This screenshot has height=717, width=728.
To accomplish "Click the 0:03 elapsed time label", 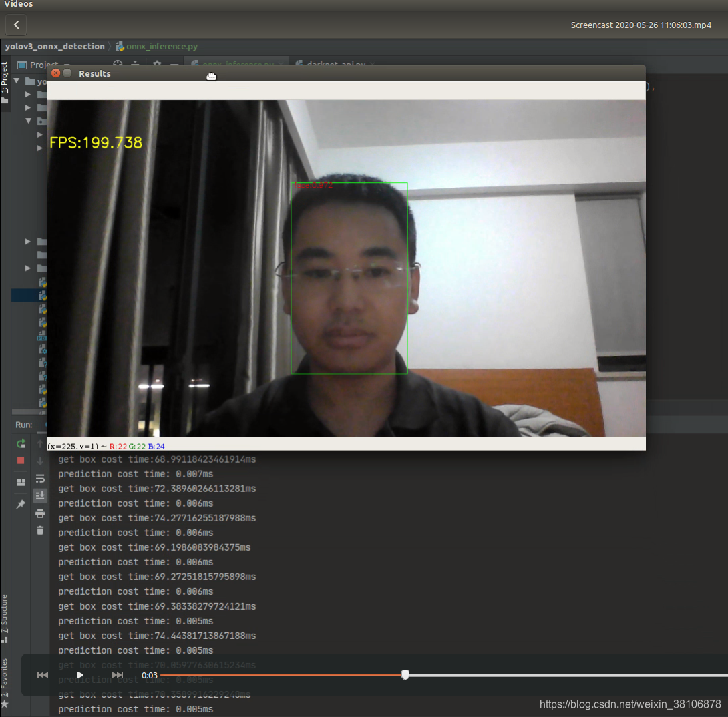I will click(x=150, y=675).
